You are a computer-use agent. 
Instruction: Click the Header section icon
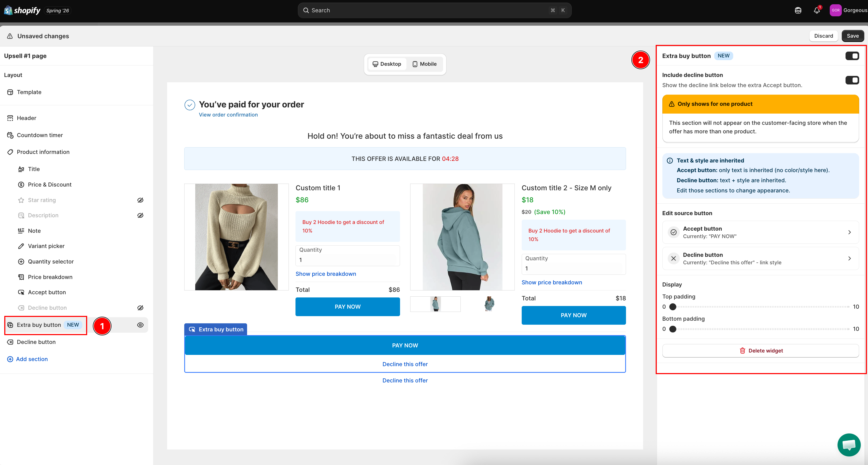(10, 118)
